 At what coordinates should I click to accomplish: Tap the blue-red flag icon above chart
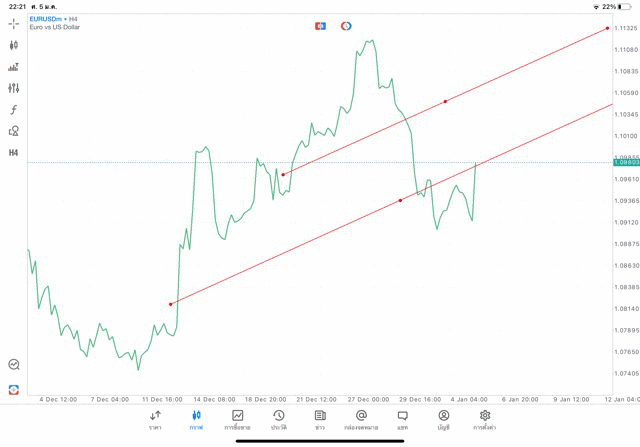tap(320, 26)
